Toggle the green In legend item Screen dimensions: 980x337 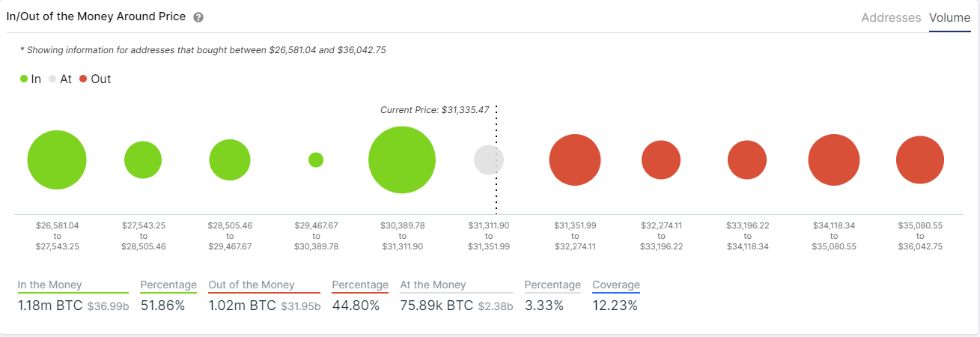coord(31,79)
